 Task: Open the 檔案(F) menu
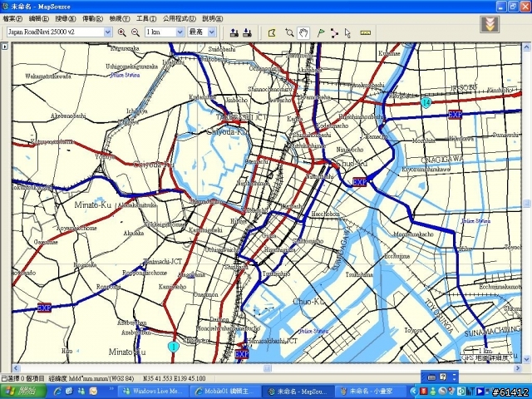[x=12, y=18]
